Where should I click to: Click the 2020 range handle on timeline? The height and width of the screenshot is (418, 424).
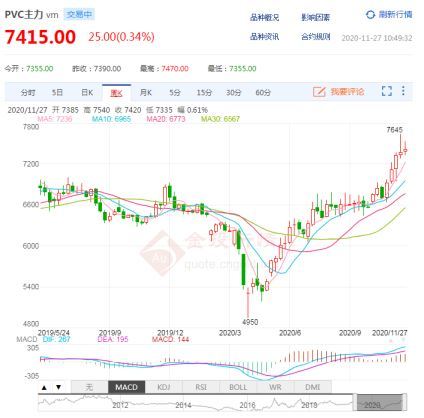click(380, 402)
